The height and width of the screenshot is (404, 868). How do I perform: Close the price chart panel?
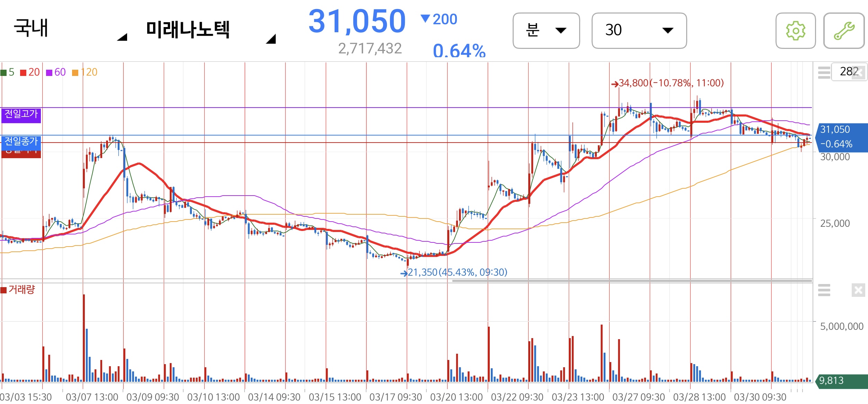[859, 73]
